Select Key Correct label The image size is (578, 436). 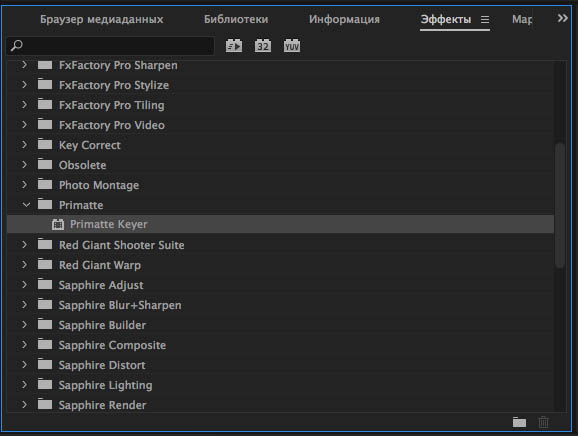click(x=90, y=145)
